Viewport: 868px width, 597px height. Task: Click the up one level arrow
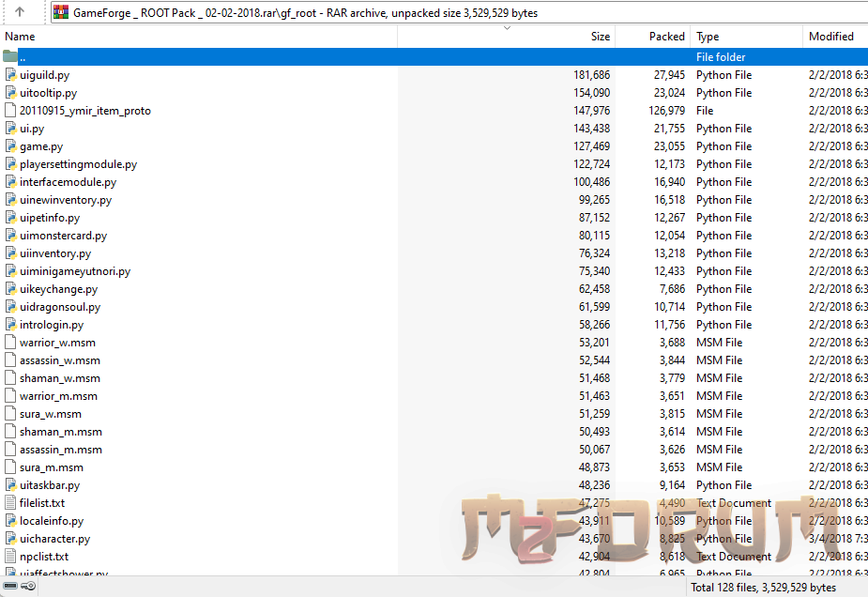click(19, 12)
